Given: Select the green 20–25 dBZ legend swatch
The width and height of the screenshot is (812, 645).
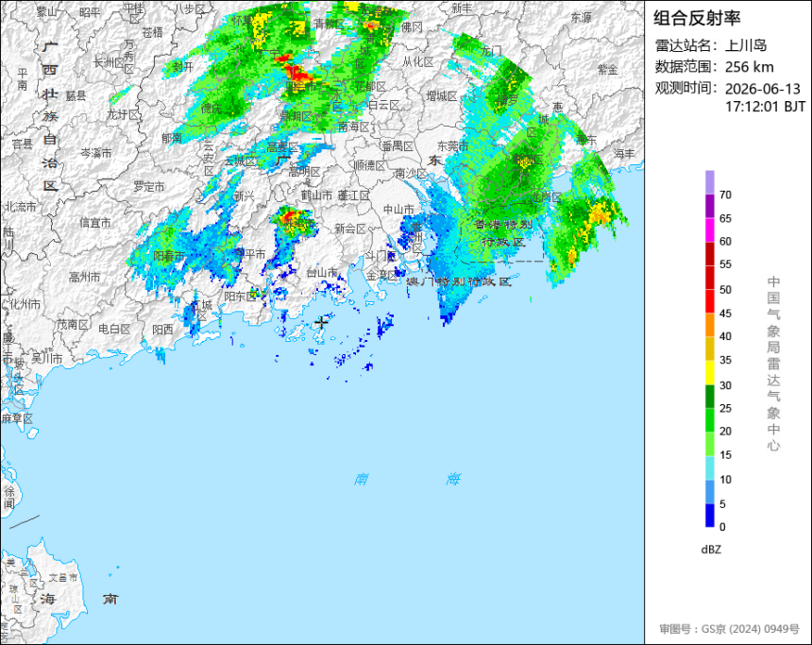Looking at the screenshot, I should pyautogui.click(x=709, y=420).
